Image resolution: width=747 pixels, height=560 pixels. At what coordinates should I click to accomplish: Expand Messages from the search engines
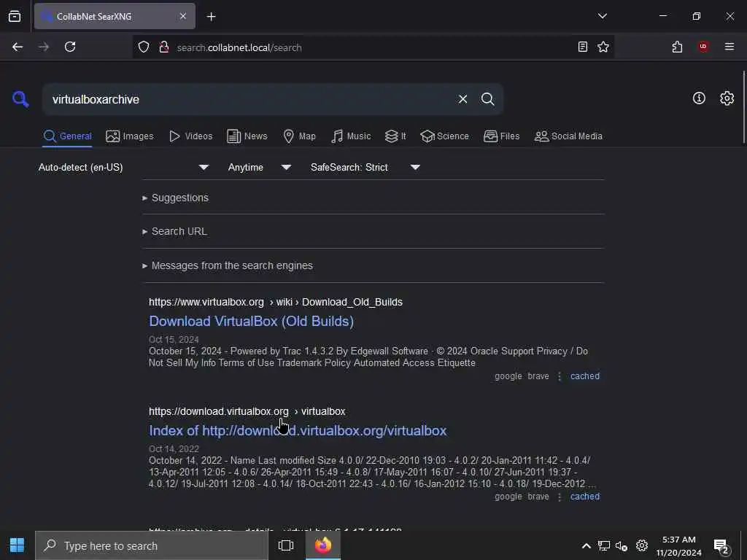click(x=228, y=265)
